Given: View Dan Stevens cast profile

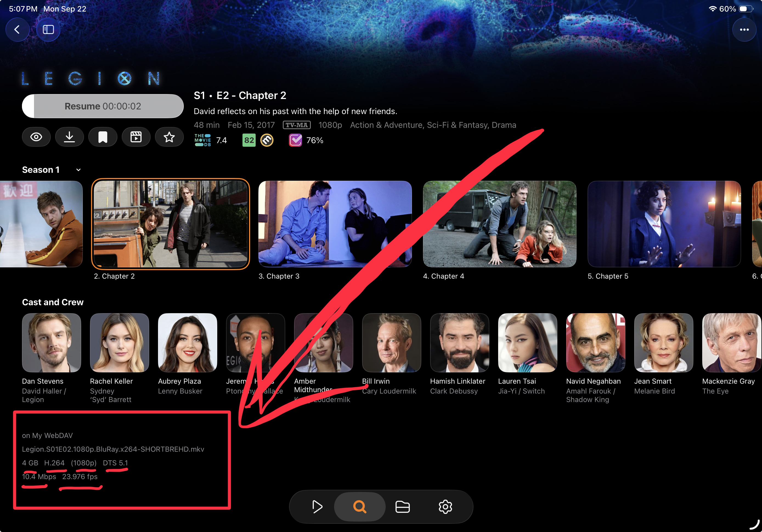Looking at the screenshot, I should click(52, 343).
